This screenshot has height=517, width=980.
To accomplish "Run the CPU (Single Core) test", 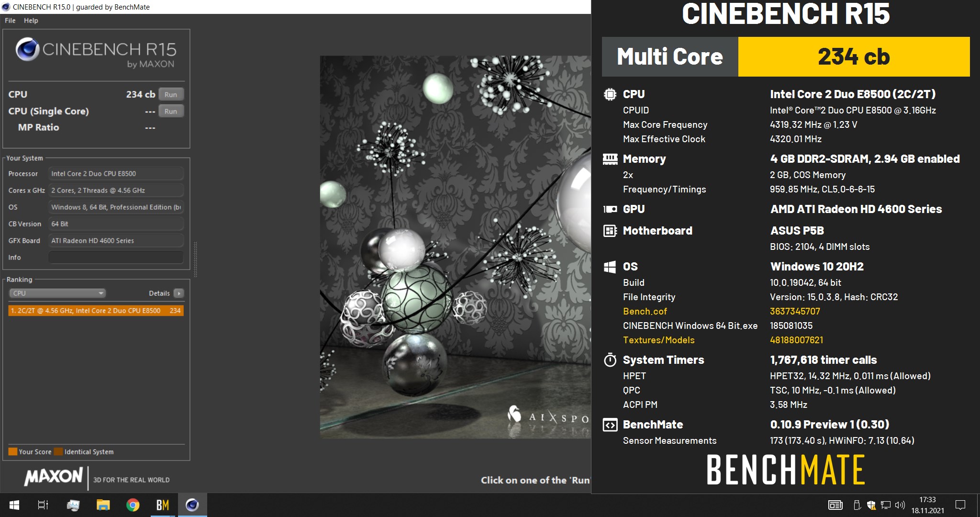I will (171, 111).
